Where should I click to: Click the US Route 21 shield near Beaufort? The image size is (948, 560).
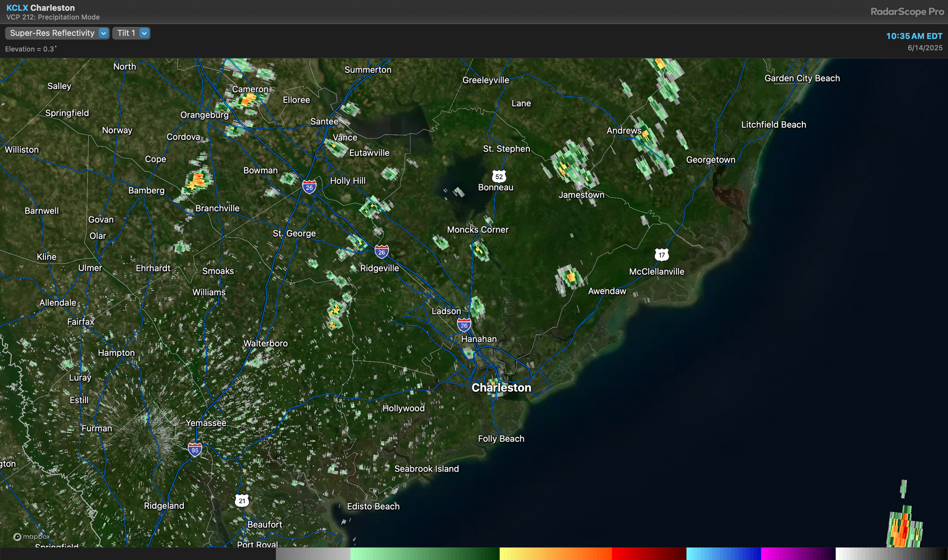[x=242, y=501]
